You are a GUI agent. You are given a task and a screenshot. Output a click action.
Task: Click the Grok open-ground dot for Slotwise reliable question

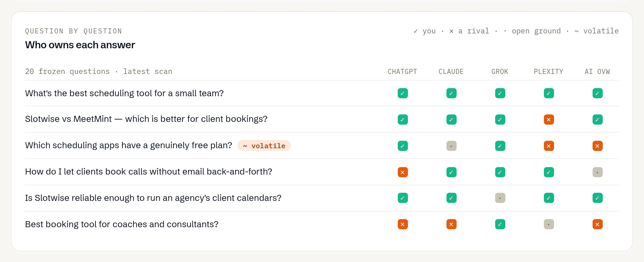500,198
